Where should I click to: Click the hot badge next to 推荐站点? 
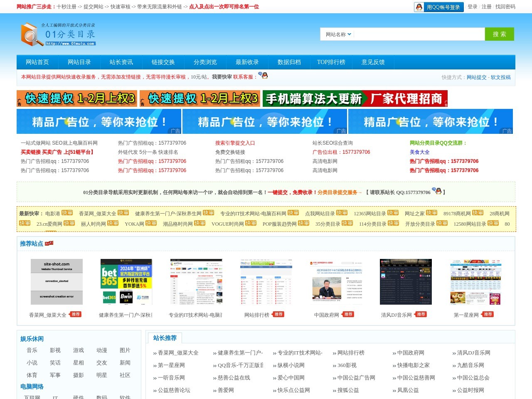(x=49, y=243)
